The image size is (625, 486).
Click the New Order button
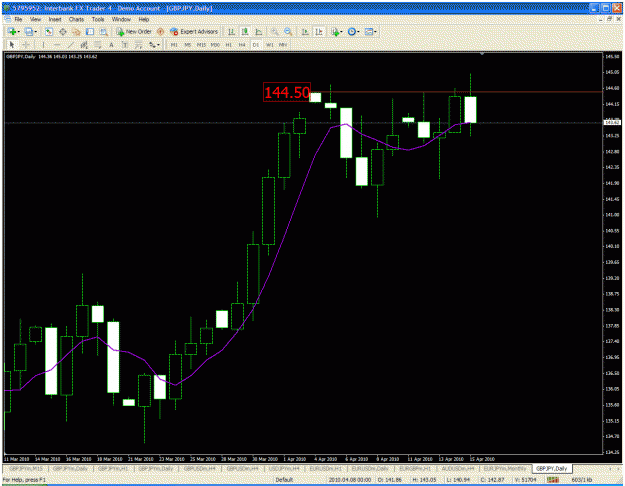(x=134, y=32)
